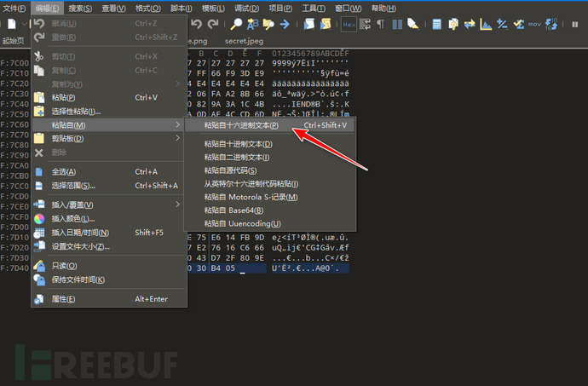The image size is (588, 386).
Task: Select 粘贴自 Motorola S-记录(M) item
Action: tap(269, 197)
